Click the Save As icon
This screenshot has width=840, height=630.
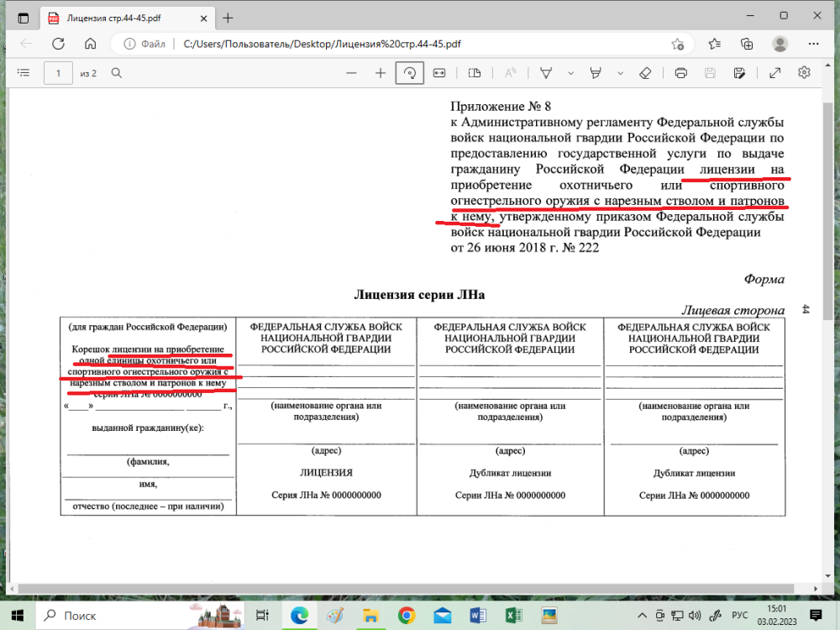point(739,73)
